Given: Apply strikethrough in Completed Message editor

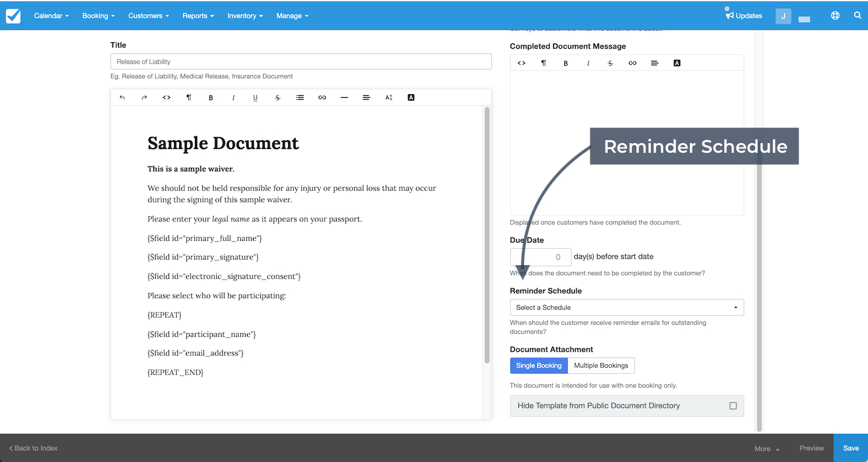Looking at the screenshot, I should (x=610, y=63).
